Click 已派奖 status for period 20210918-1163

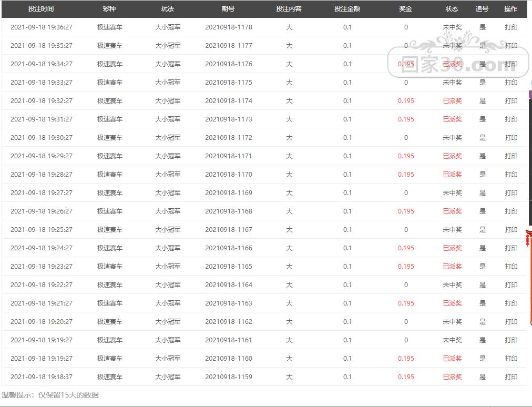tap(452, 303)
